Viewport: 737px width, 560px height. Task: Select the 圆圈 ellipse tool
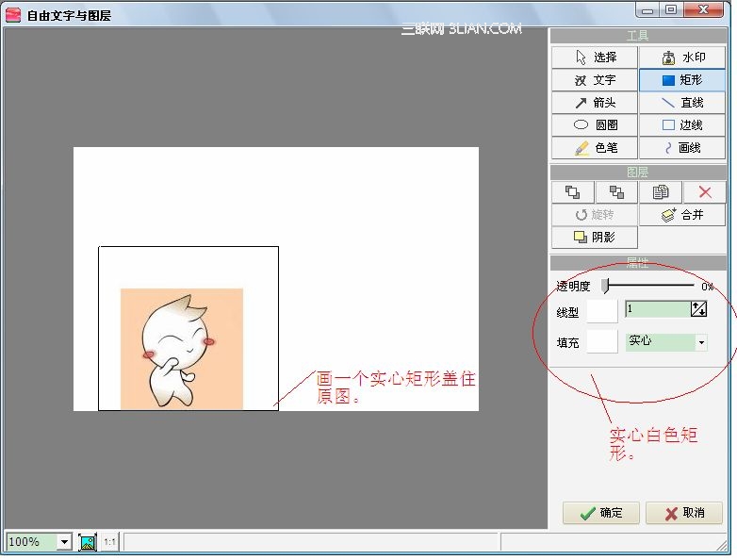(595, 125)
